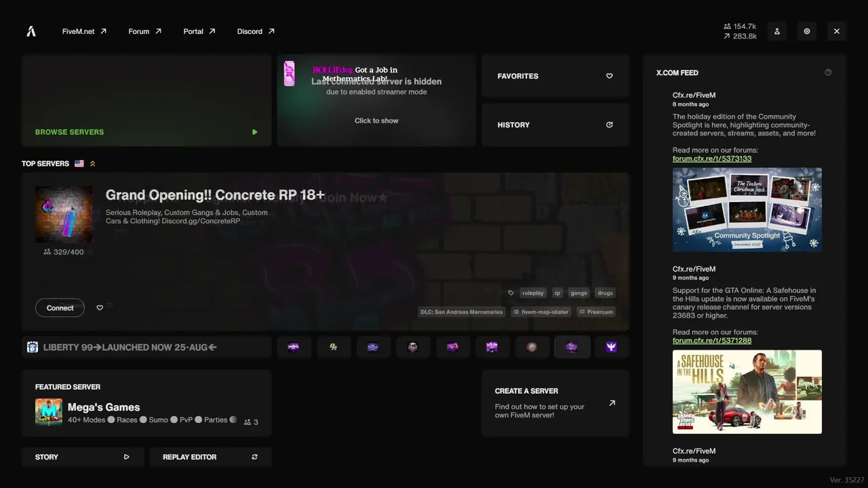Open the Replay Editor
The height and width of the screenshot is (488, 868).
click(210, 457)
